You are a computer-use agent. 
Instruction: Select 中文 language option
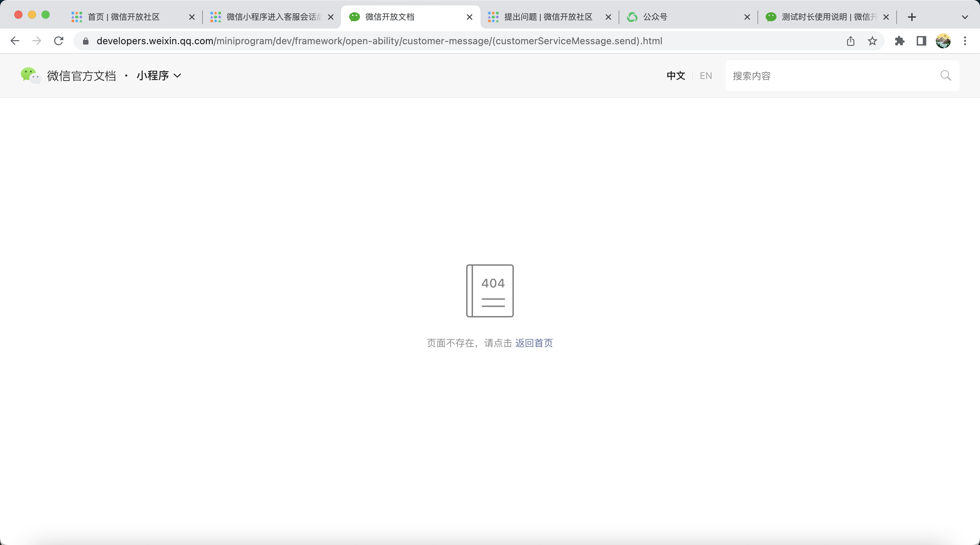[676, 76]
